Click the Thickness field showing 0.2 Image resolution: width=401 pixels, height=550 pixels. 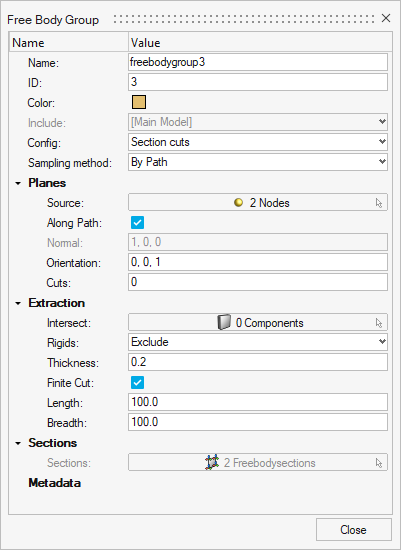pyautogui.click(x=258, y=362)
